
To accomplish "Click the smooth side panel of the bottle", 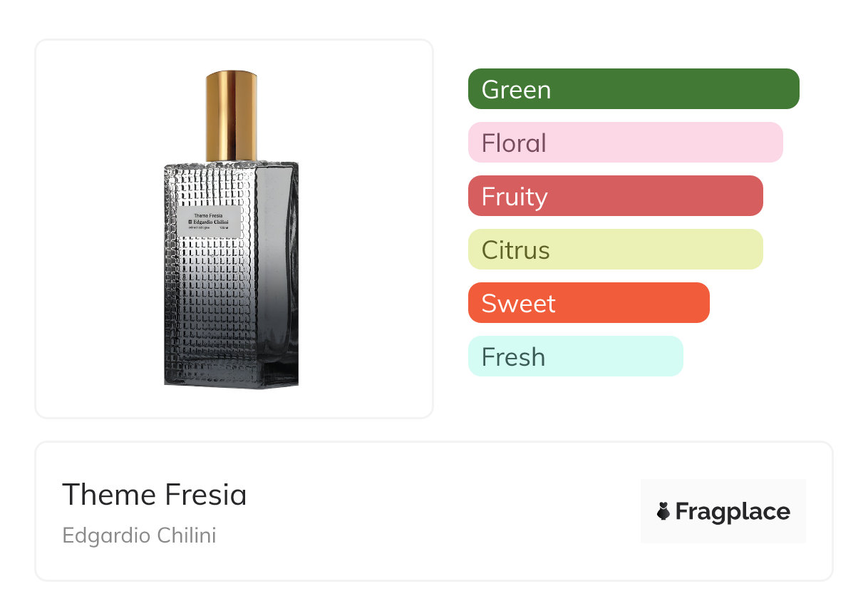I will point(278,271).
